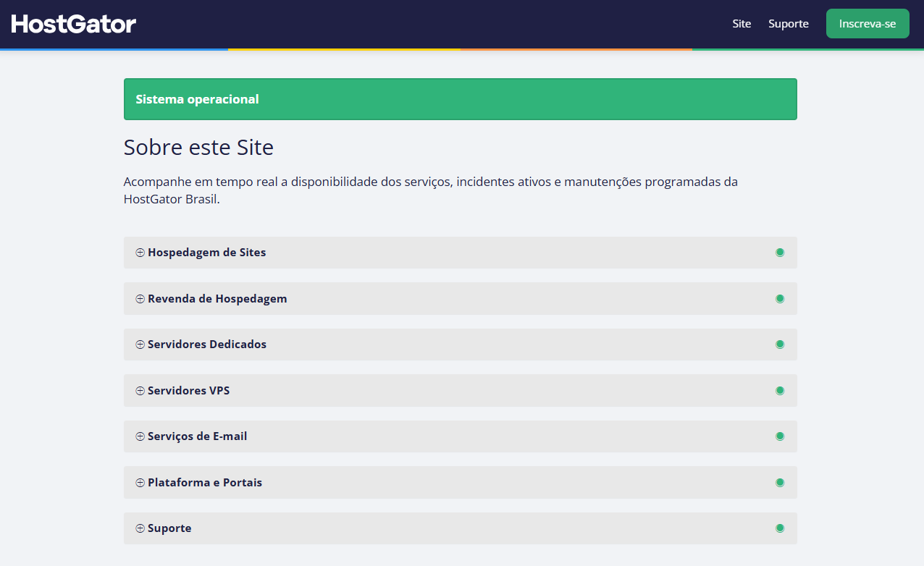Click green status dot for Revenda de Hospedagem
924x566 pixels.
tap(780, 298)
